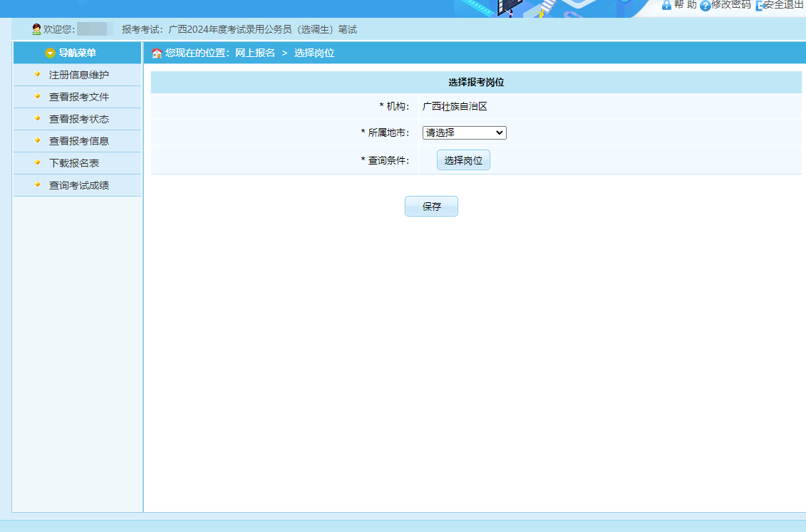806x532 pixels.
Task: Click the 保存 button
Action: pos(431,207)
